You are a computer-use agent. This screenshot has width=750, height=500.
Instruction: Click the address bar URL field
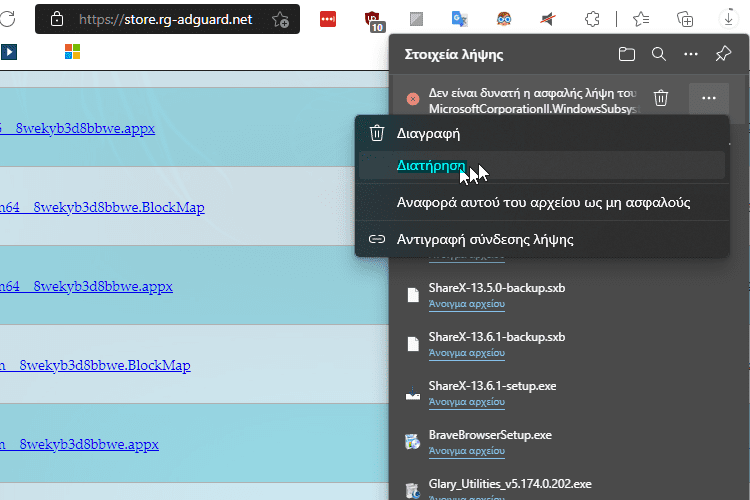165,19
